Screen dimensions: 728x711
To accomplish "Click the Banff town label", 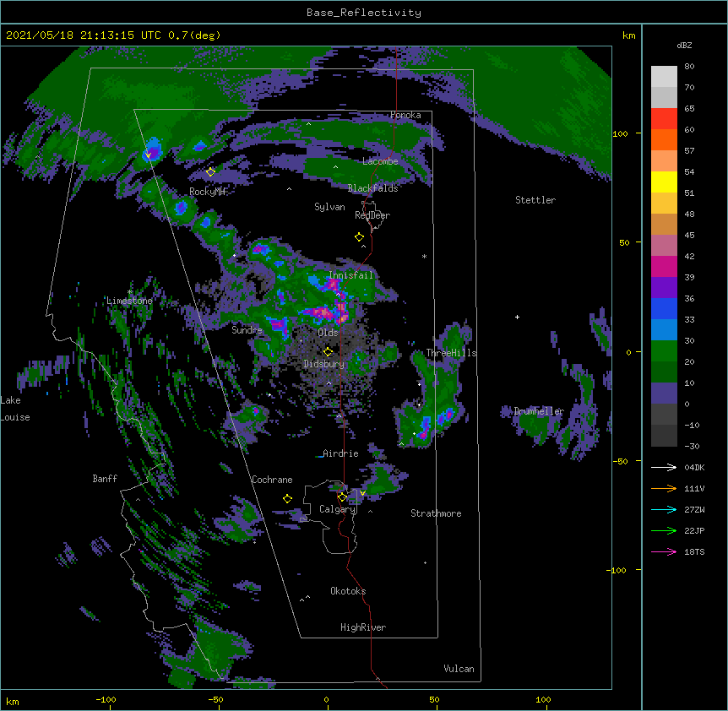I will pyautogui.click(x=105, y=479).
